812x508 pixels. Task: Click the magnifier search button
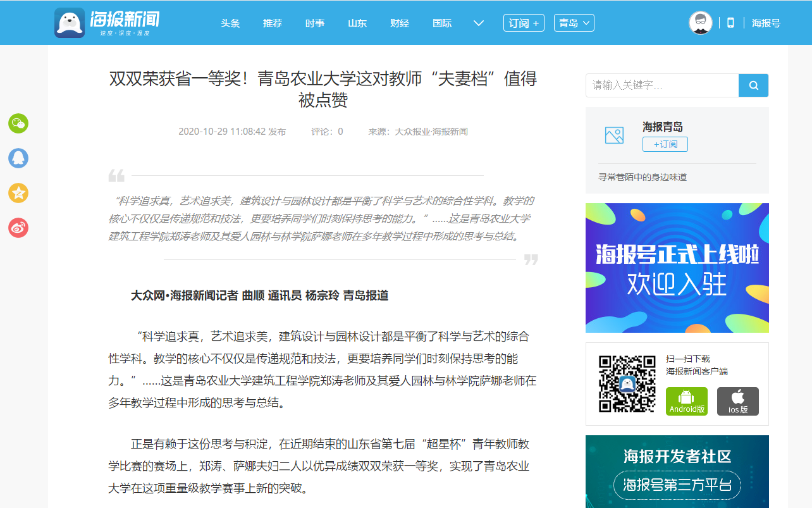754,85
